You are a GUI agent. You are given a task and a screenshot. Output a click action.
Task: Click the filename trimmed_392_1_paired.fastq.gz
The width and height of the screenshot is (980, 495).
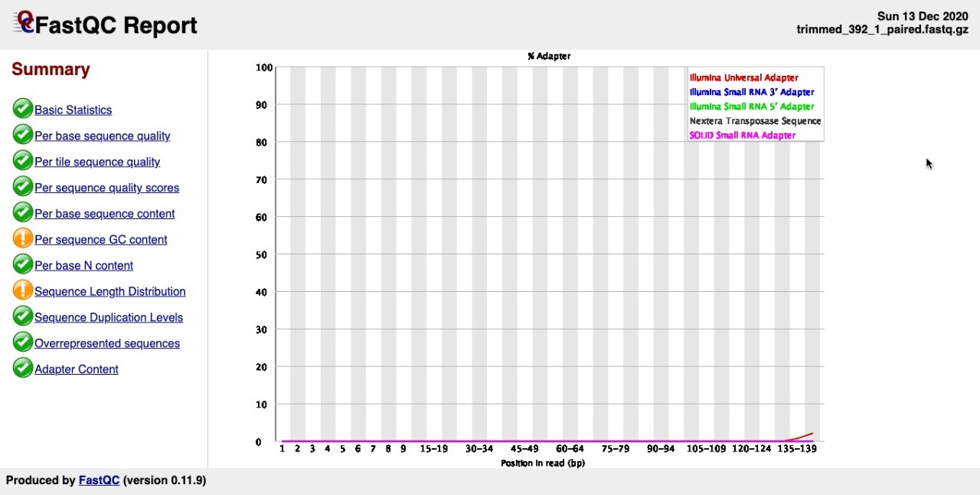click(x=882, y=29)
